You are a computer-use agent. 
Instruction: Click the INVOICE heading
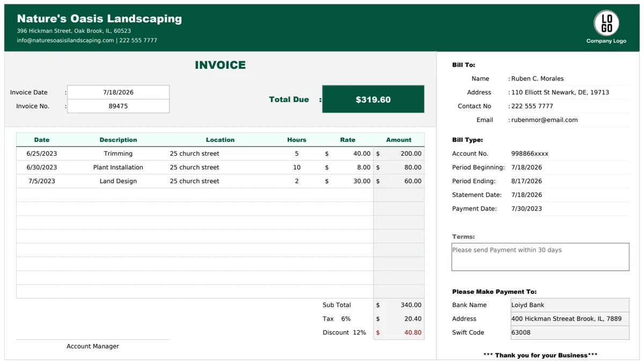point(220,65)
